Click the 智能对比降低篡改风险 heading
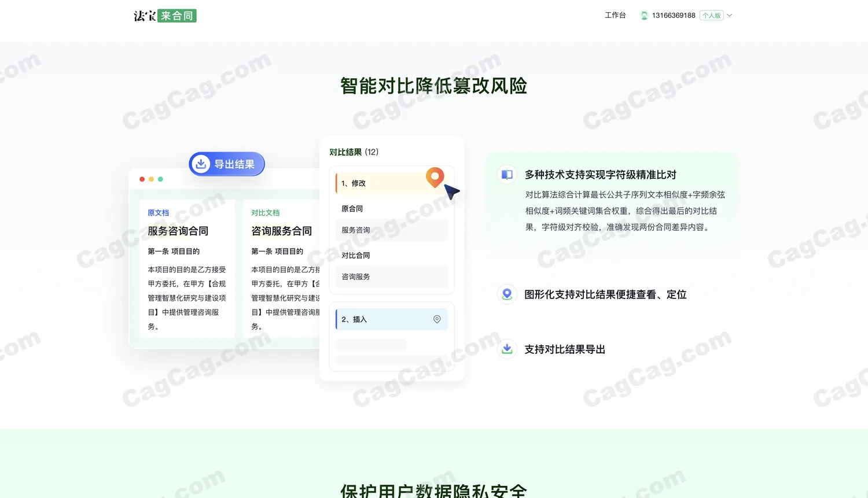The image size is (868, 498). click(x=434, y=86)
